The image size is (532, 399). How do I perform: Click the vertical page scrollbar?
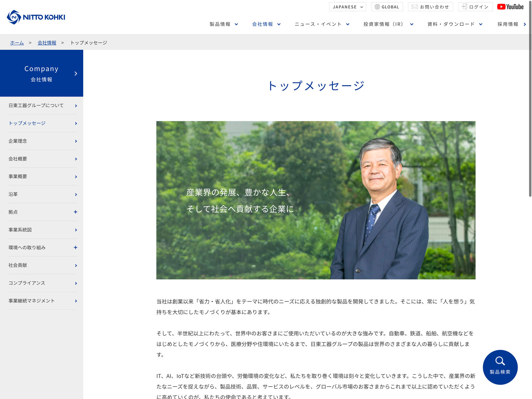(530, 100)
